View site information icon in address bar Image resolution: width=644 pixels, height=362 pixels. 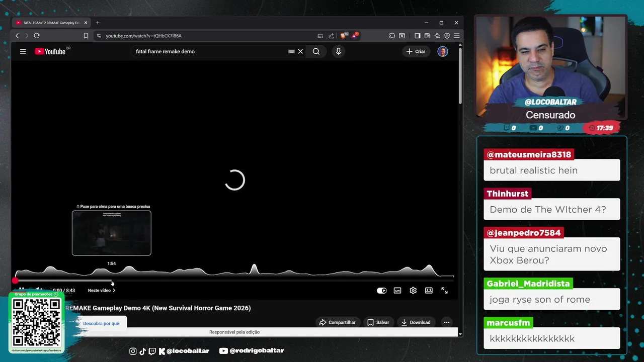pos(99,36)
